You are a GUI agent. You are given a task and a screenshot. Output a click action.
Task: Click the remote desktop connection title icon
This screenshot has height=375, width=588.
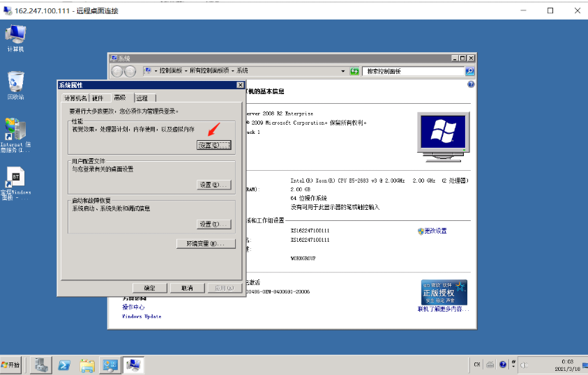click(8, 10)
